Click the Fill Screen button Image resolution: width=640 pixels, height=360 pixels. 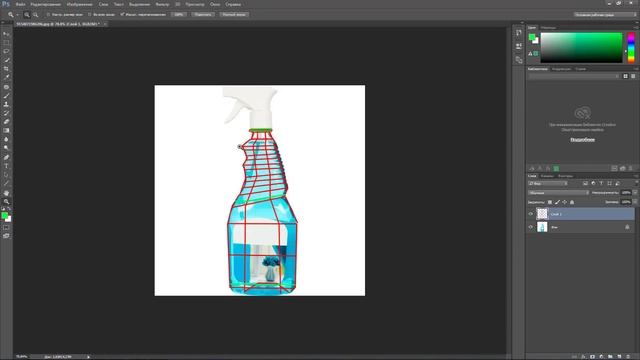pos(234,15)
